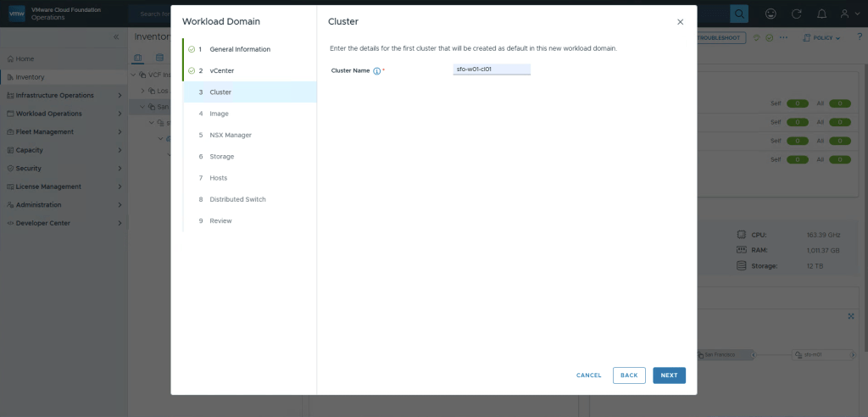Click the fit-to-screen topology icon
Screen dimensions: 868x417
tap(851, 316)
